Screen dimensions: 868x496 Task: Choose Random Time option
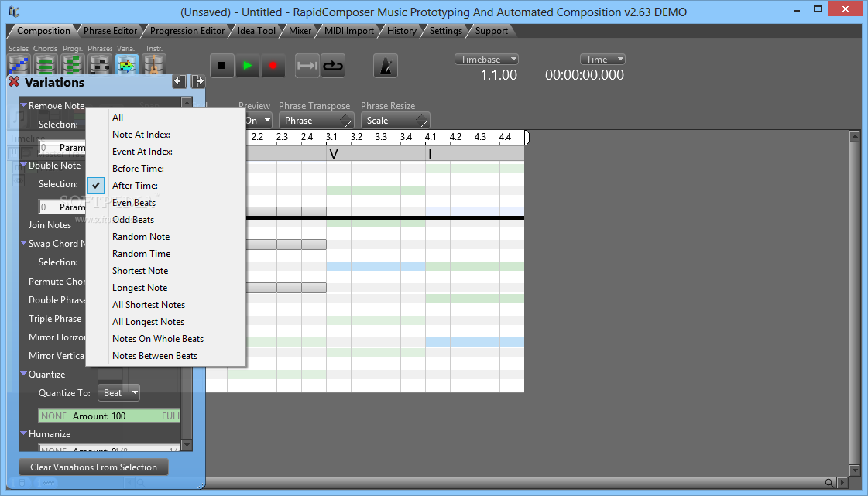(141, 254)
